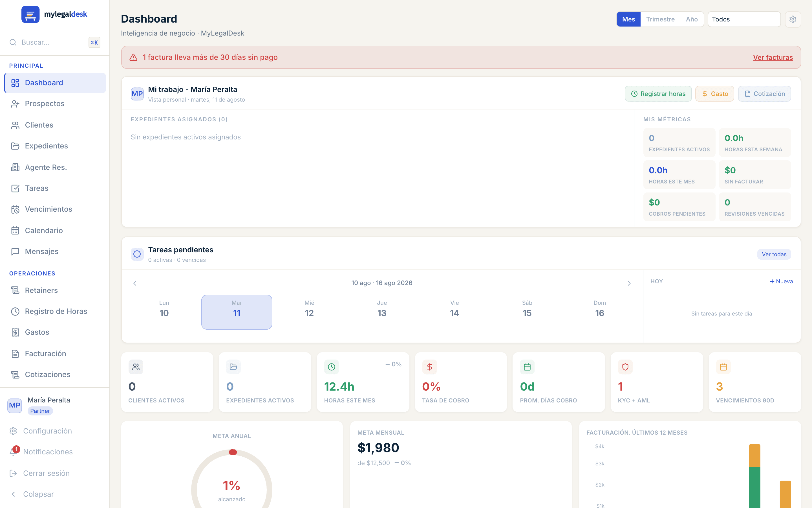Click the tallest orange bar in Facturación chart

pos(754,456)
